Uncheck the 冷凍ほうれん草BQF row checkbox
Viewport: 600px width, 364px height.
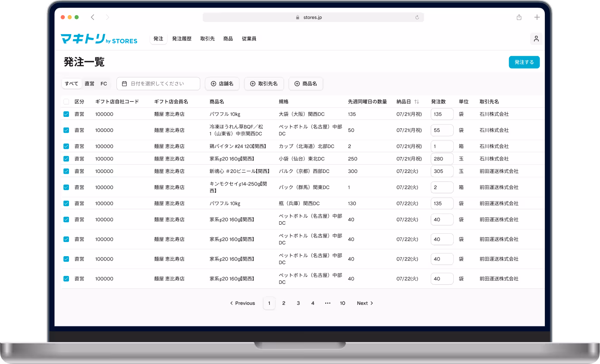[x=66, y=130]
